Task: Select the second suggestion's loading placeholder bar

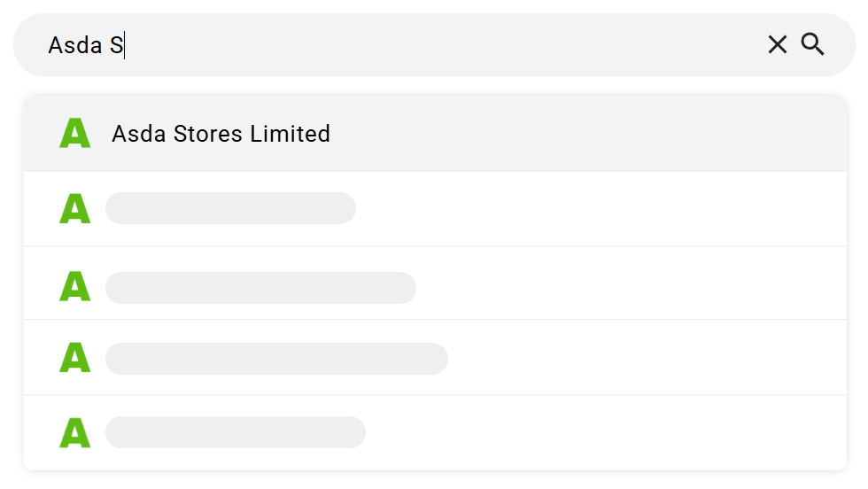Action: pos(230,208)
